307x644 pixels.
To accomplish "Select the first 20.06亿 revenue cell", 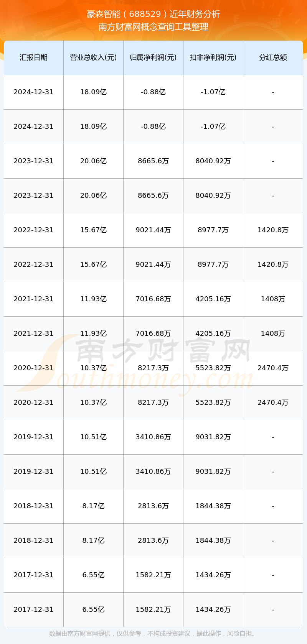I will (x=93, y=161).
